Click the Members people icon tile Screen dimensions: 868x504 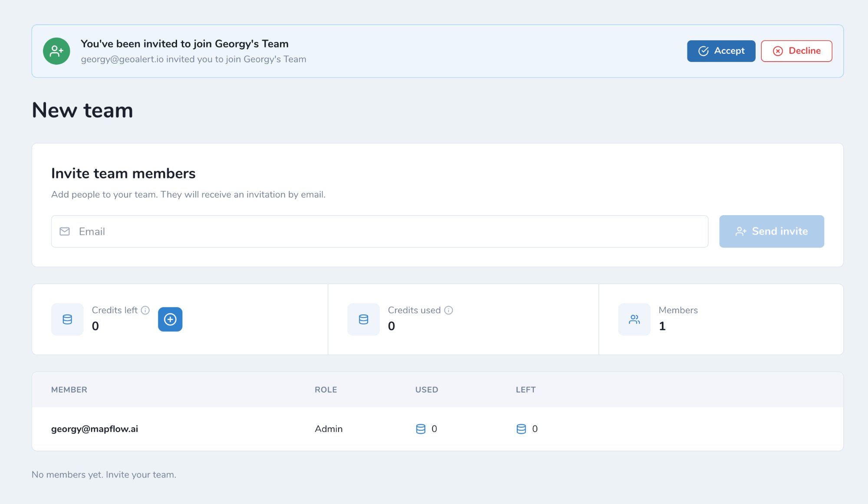[634, 319]
